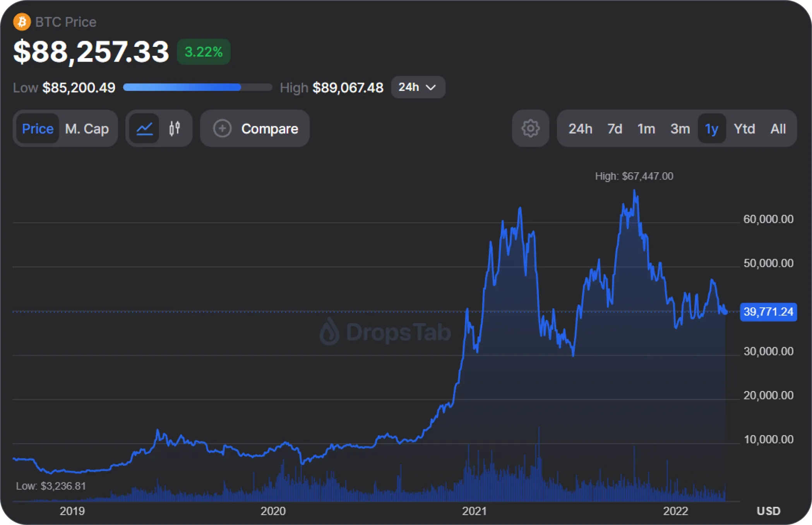Click the low-high price range bar
This screenshot has width=812, height=525.
tap(197, 87)
